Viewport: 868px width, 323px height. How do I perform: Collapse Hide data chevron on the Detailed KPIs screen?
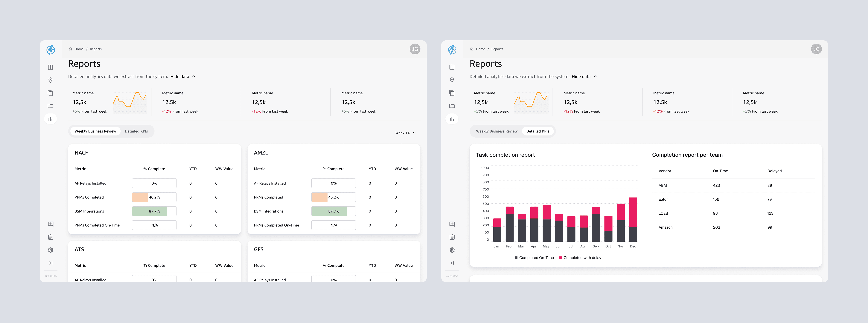[x=595, y=76]
